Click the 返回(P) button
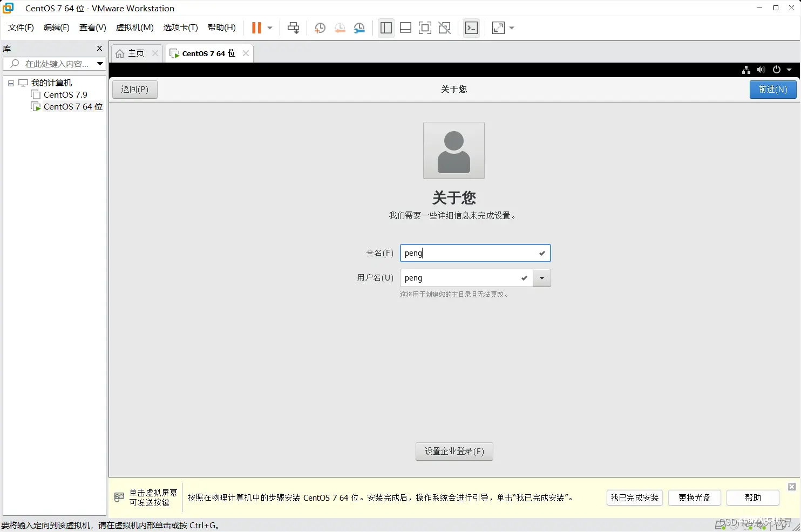The width and height of the screenshot is (801, 532). pyautogui.click(x=135, y=90)
